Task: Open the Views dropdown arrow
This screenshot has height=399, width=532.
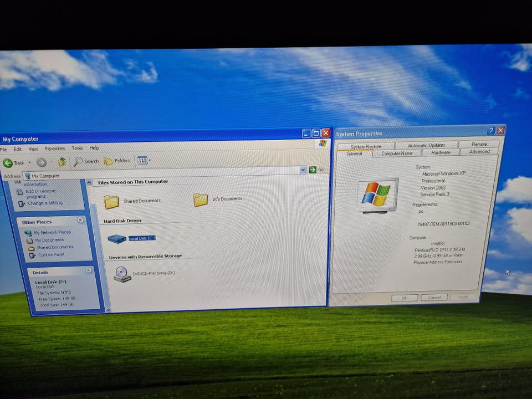Action: click(150, 160)
